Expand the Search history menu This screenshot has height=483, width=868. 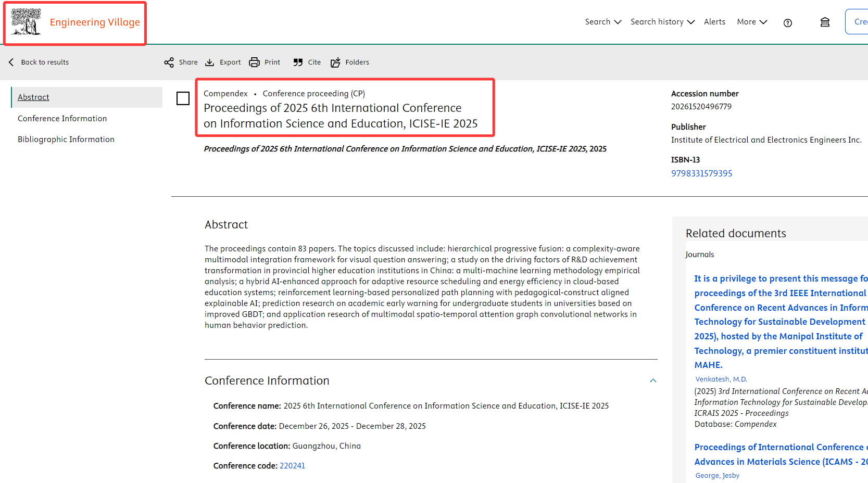click(x=662, y=22)
